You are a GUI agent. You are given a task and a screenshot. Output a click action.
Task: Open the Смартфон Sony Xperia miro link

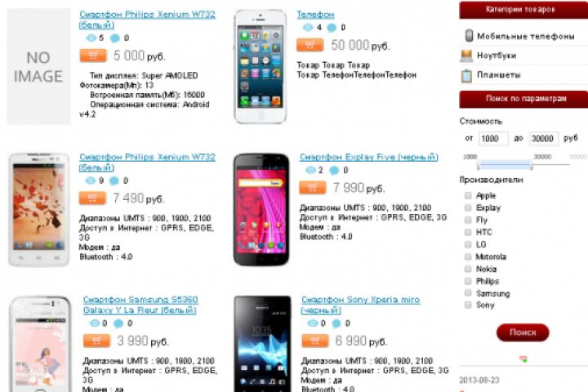pyautogui.click(x=360, y=305)
